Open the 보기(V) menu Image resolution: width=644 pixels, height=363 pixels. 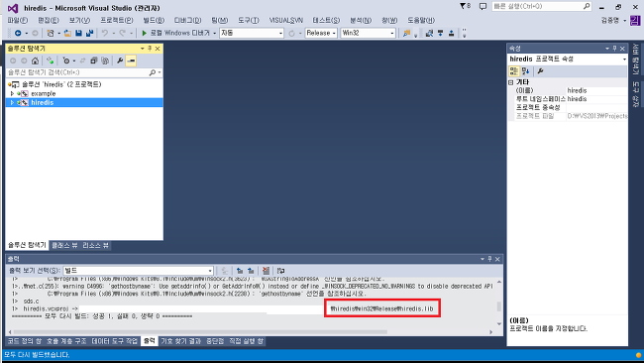point(79,20)
